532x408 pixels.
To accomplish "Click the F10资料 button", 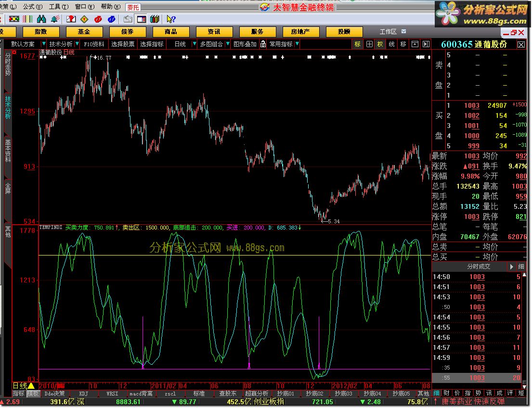I will [94, 44].
